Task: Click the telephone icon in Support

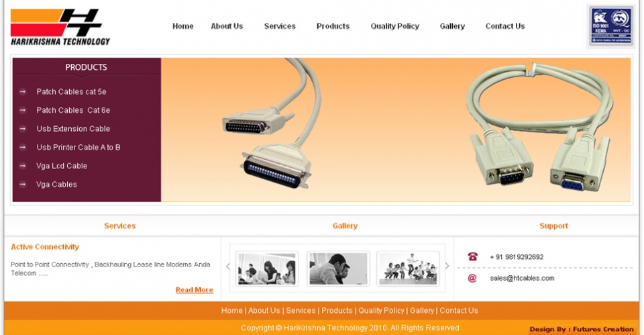Action: coord(472,257)
